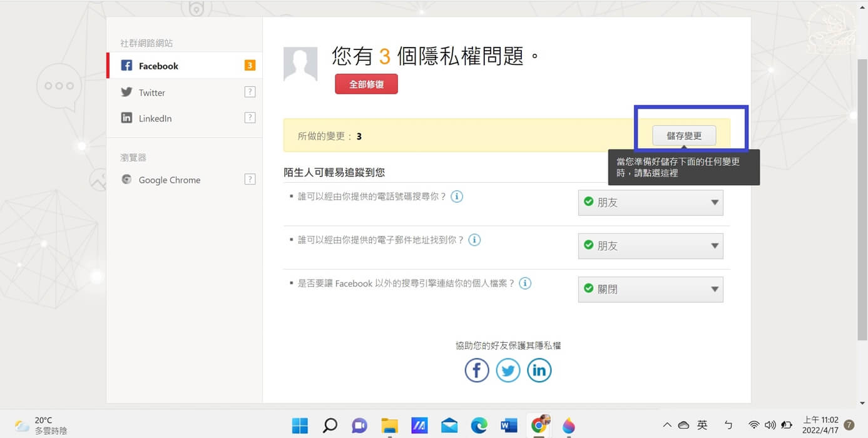The height and width of the screenshot is (438, 868).
Task: Click the Twitter bird icon near page bottom
Action: point(508,370)
